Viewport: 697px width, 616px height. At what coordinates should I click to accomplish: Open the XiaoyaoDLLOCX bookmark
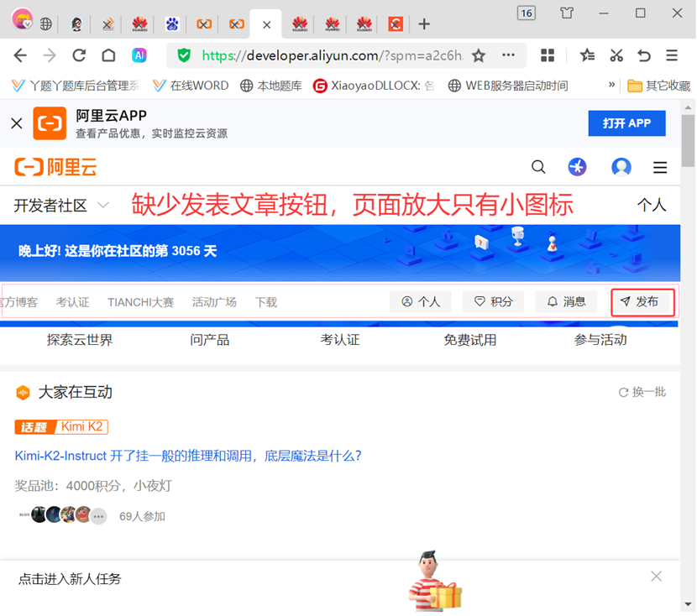tap(374, 86)
